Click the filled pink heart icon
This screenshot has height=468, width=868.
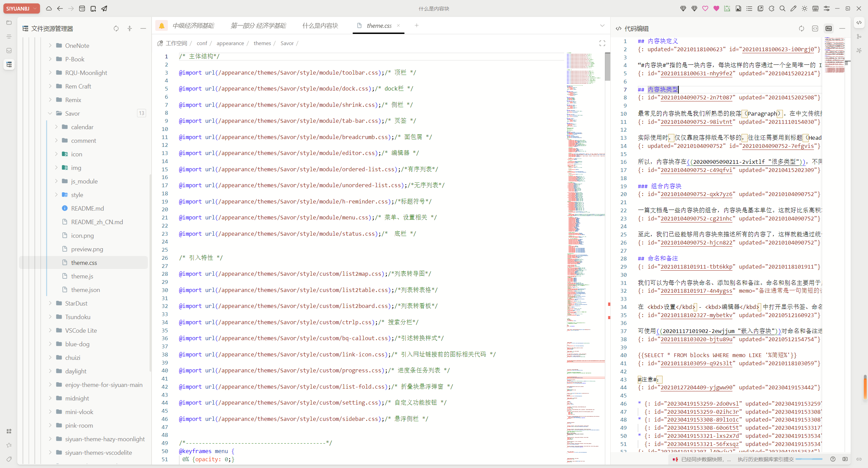click(x=716, y=8)
